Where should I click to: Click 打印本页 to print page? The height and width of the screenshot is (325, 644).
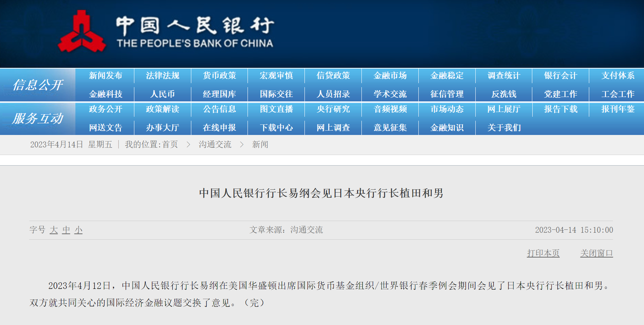[x=543, y=253]
